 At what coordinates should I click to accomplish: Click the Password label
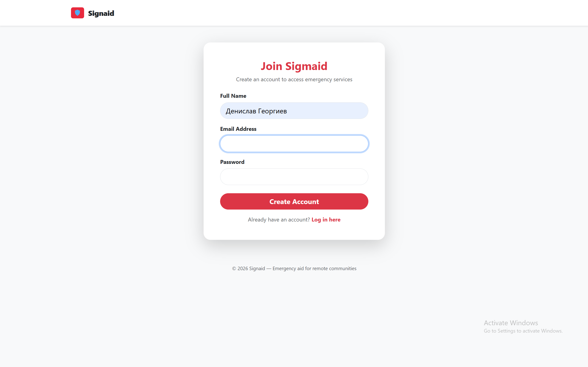[x=232, y=162]
